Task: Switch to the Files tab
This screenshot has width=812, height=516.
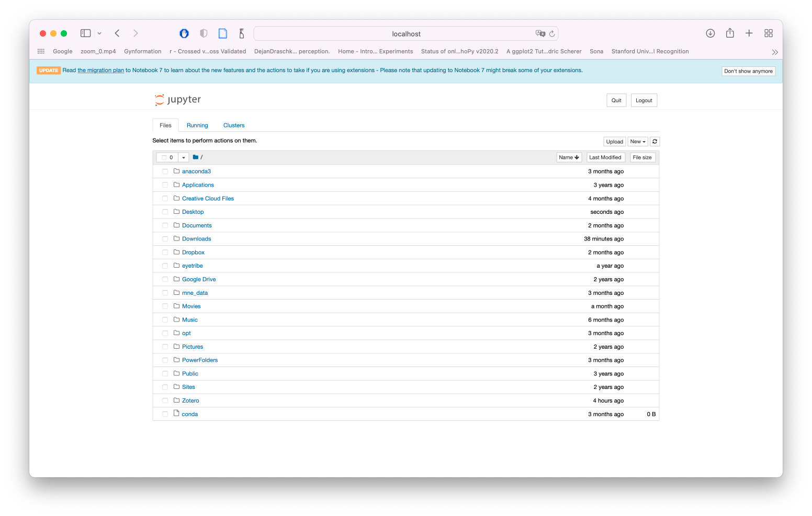Action: (x=165, y=125)
